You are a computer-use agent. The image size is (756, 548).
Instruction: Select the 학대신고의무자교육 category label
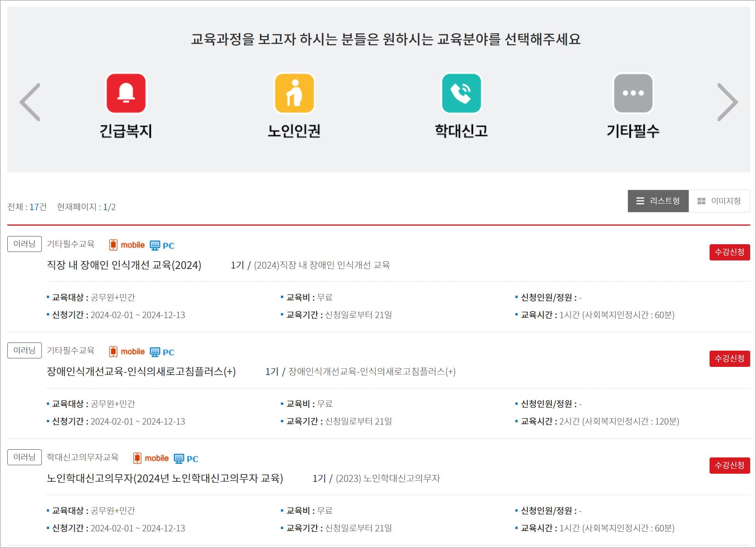pyautogui.click(x=83, y=457)
